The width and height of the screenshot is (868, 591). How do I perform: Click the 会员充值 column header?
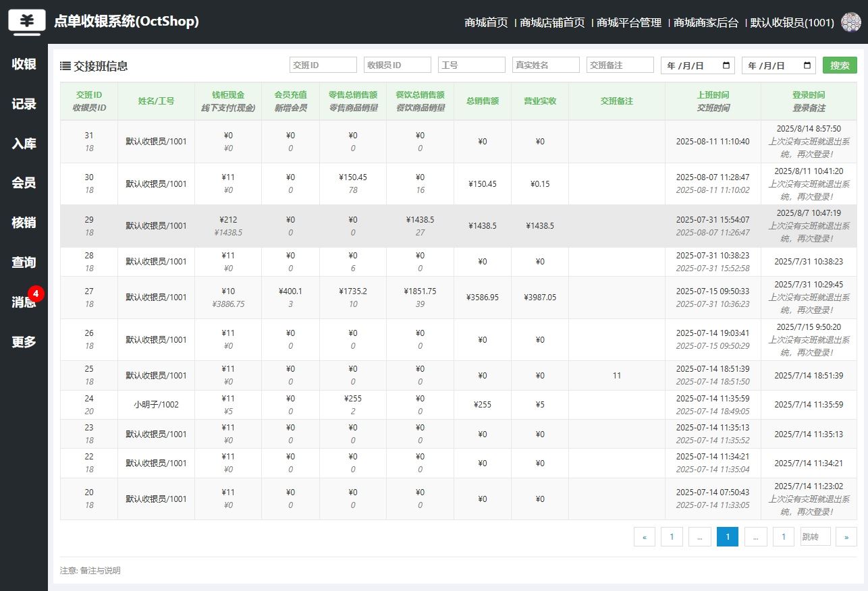(x=290, y=101)
